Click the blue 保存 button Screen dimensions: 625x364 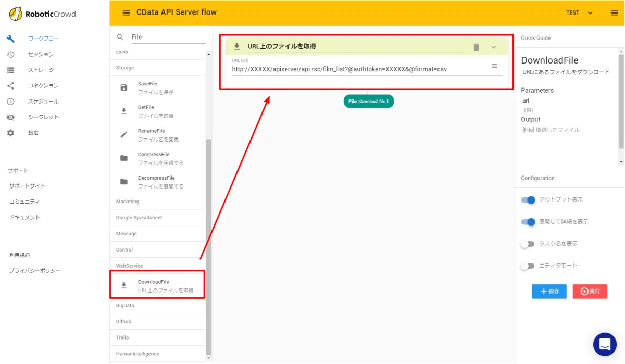[549, 292]
